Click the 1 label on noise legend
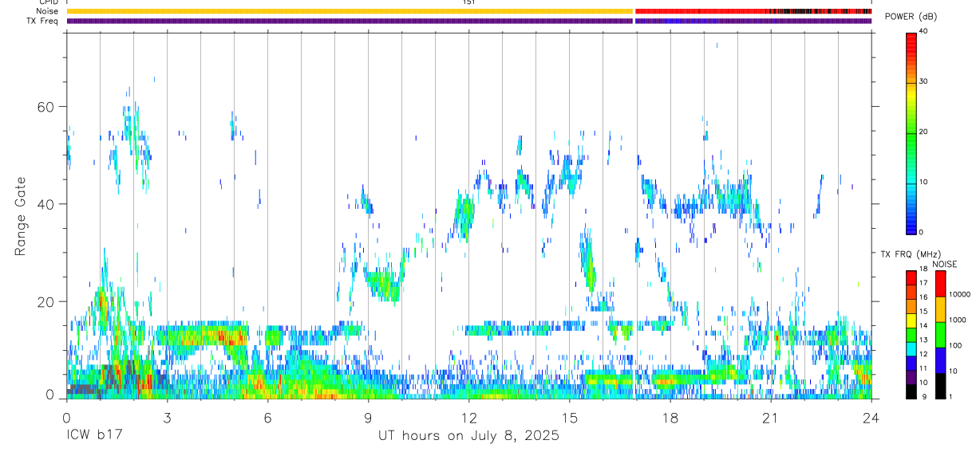Screen dimensions: 980x452 (x=951, y=396)
